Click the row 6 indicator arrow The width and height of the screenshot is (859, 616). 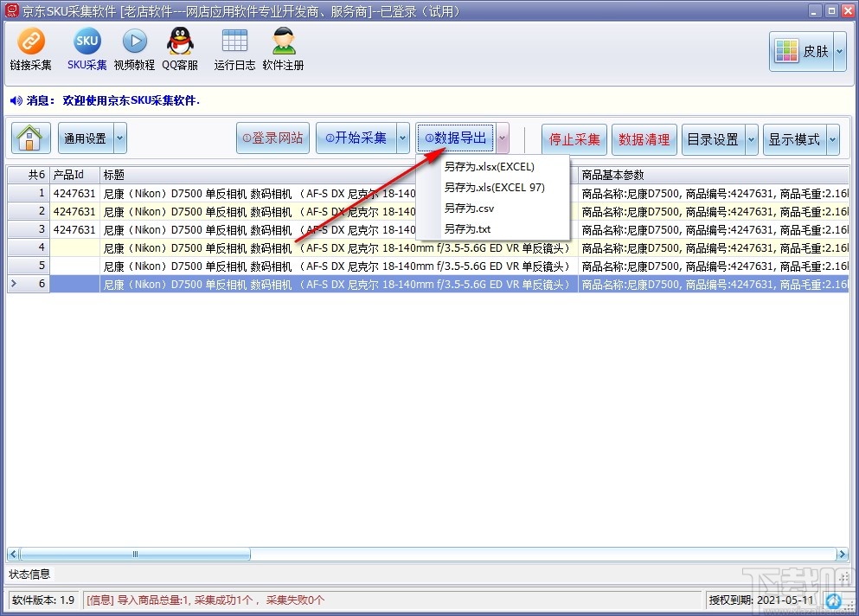pyautogui.click(x=14, y=283)
